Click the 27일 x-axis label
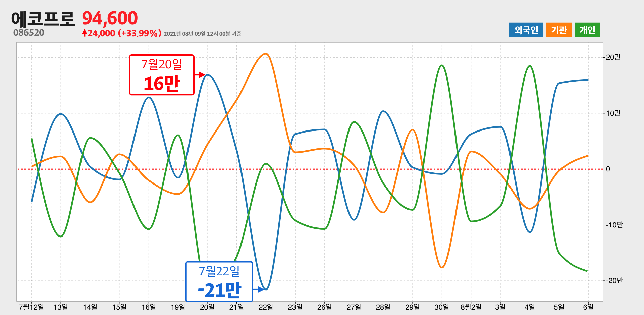Screen dimensions: 644x315 [354, 307]
